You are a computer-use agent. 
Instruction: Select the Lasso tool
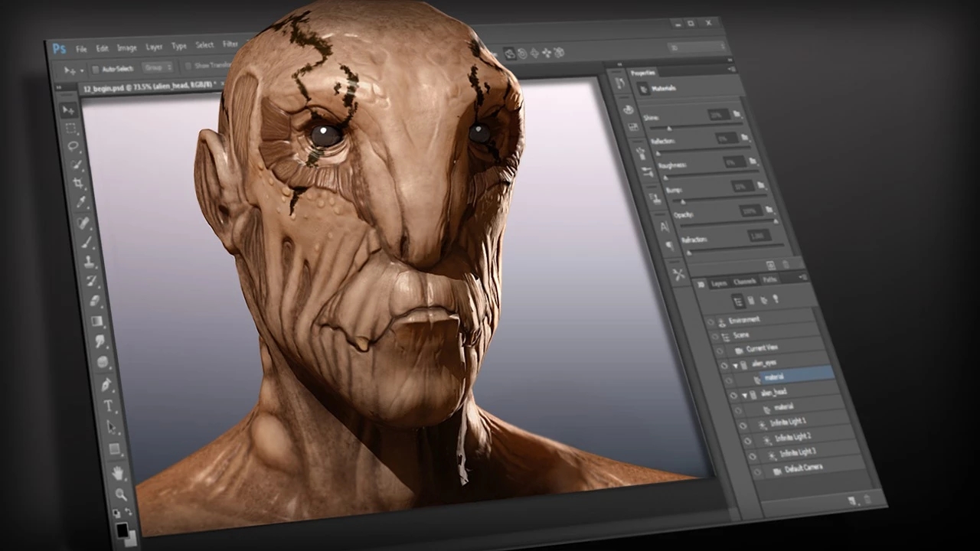coord(73,146)
